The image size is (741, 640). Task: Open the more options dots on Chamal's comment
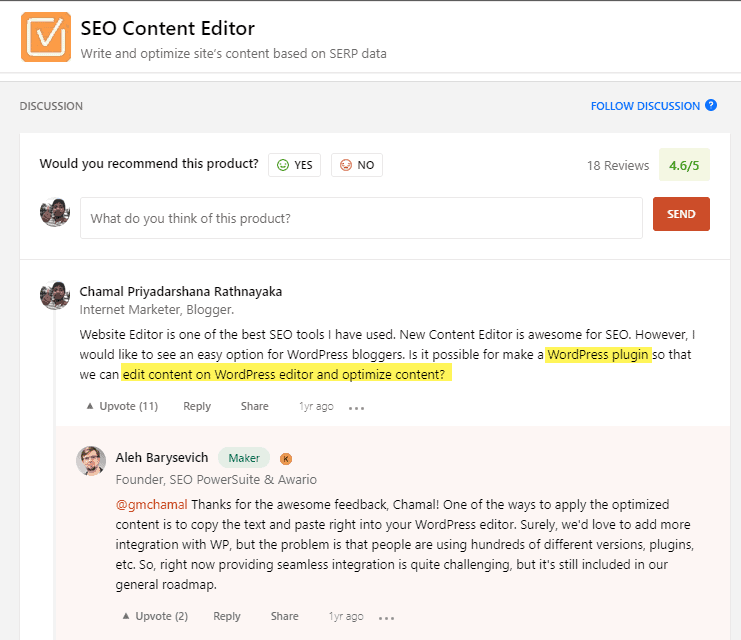356,408
